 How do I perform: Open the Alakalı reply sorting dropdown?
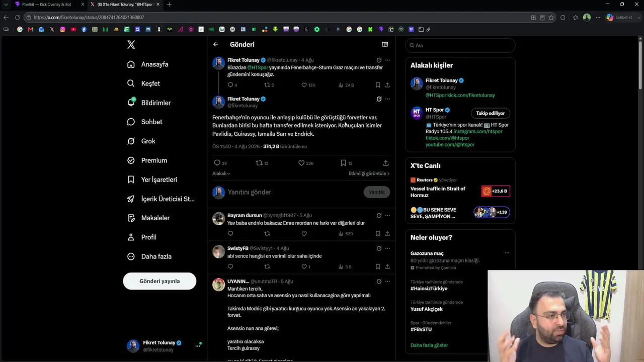[x=221, y=173]
